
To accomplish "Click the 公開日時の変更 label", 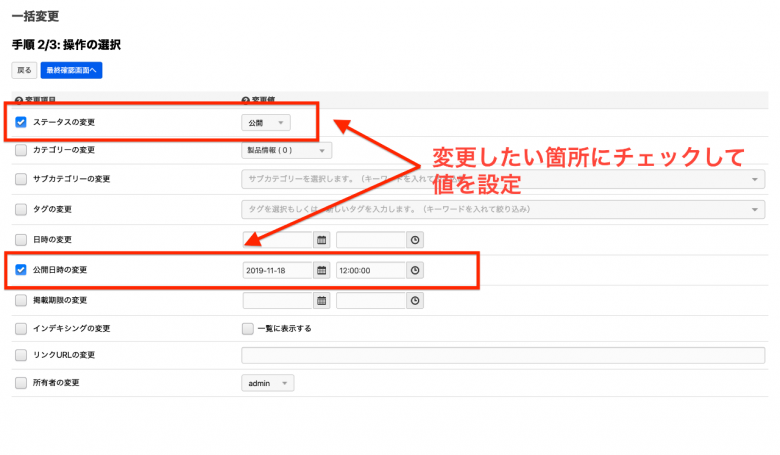I will (x=60, y=270).
